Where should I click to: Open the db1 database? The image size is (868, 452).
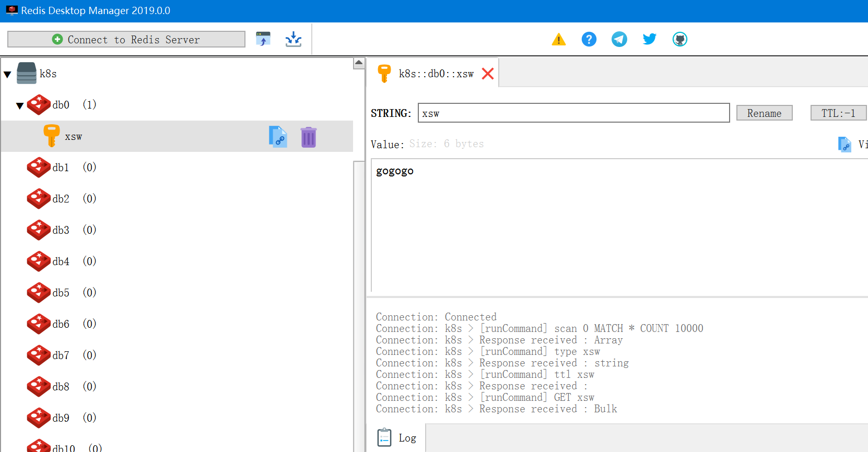61,168
